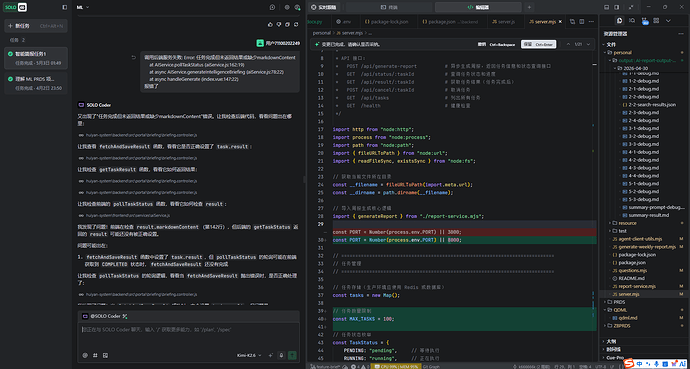This screenshot has width=690, height=369.
Task: Accept changes with the 保留 button
Action: point(539,44)
